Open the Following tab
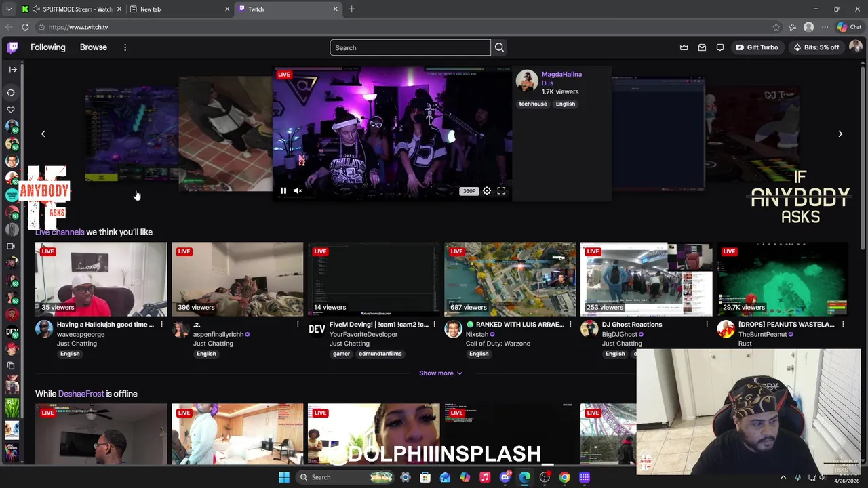The image size is (868, 488). (48, 47)
